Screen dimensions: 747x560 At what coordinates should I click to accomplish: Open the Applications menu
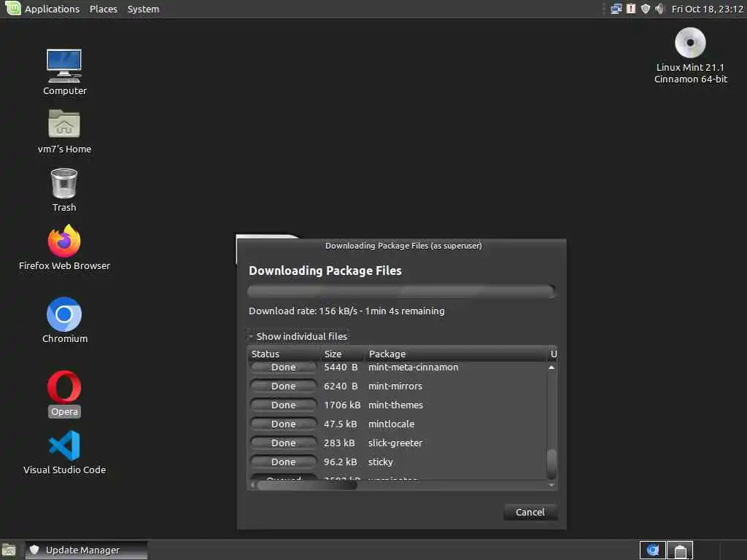click(x=52, y=9)
